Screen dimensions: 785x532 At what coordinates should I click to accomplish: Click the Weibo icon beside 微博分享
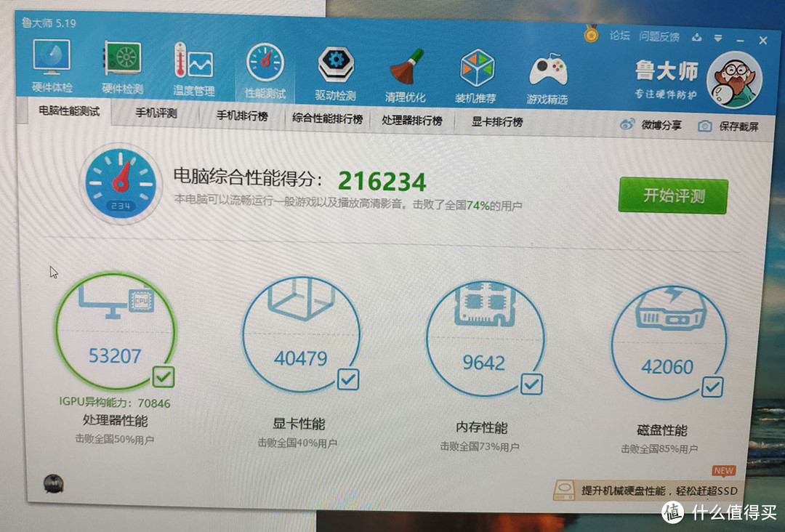point(627,124)
